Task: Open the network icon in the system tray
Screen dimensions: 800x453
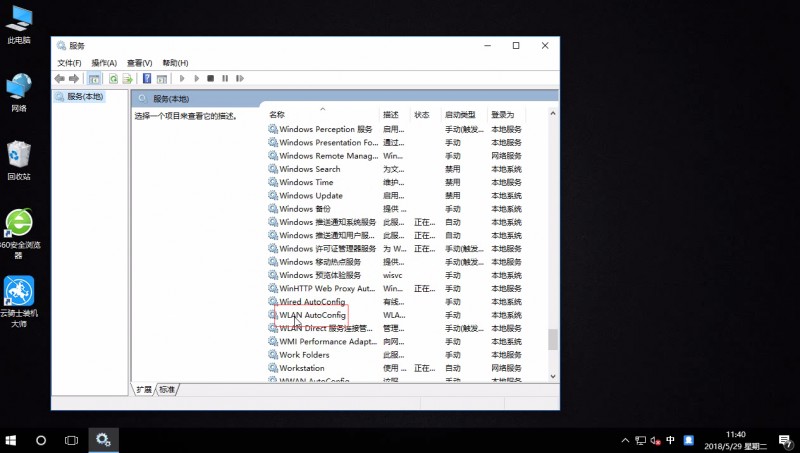Action: (x=640, y=440)
